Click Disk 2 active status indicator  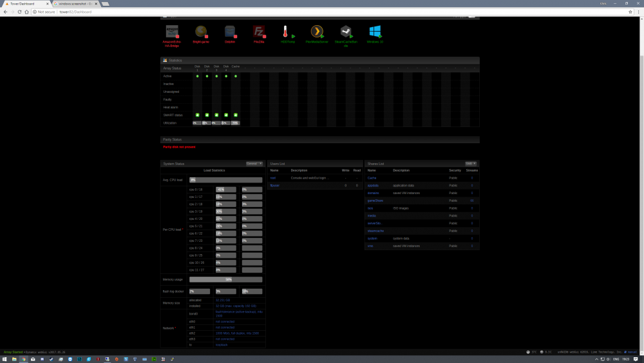point(207,76)
